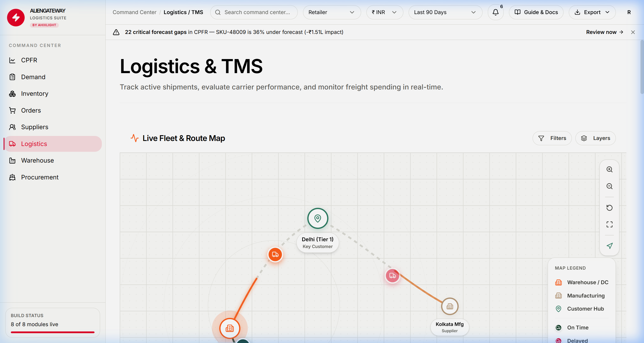644x343 pixels.
Task: Expand the Export menu
Action: pos(592,12)
